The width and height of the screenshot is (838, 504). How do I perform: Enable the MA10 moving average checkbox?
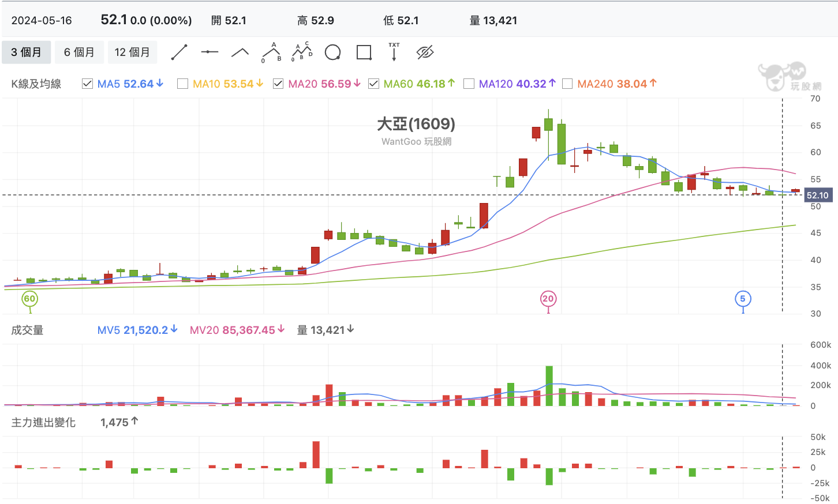[x=183, y=84]
